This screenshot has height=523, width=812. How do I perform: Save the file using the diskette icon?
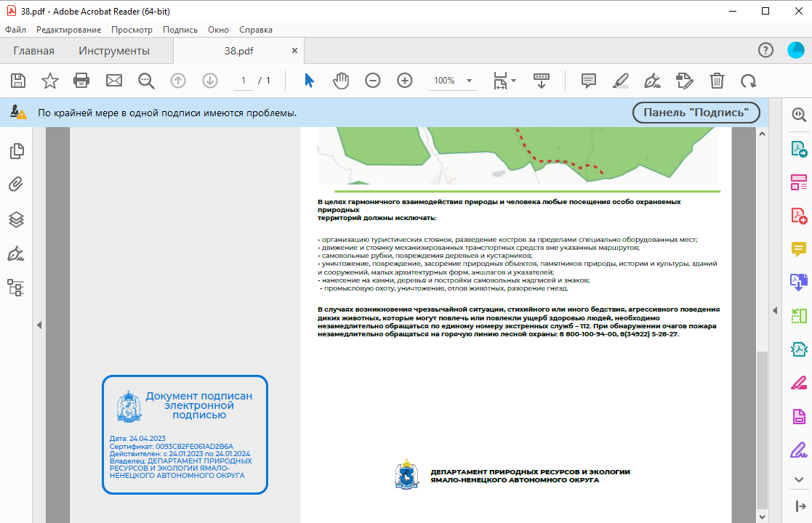(x=17, y=81)
